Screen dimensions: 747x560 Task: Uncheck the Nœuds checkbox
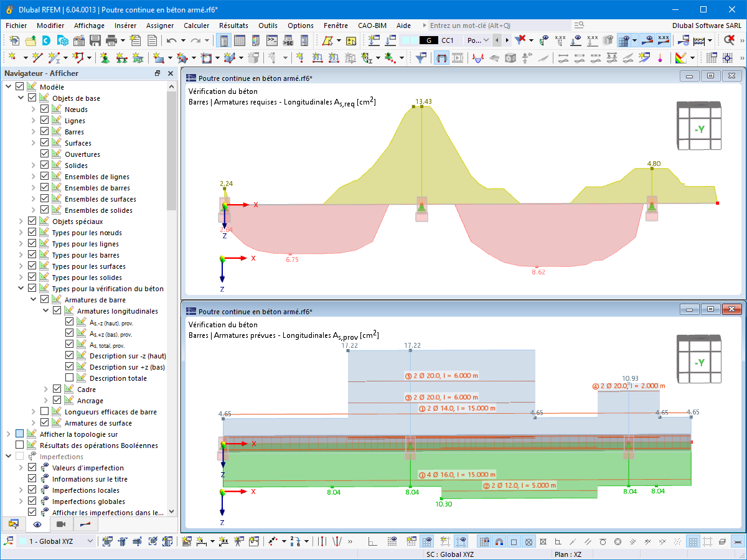[45, 110]
